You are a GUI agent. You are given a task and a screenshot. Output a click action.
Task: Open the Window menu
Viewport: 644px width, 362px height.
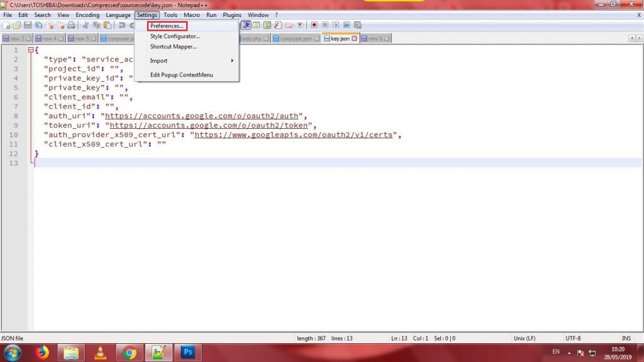pyautogui.click(x=258, y=15)
